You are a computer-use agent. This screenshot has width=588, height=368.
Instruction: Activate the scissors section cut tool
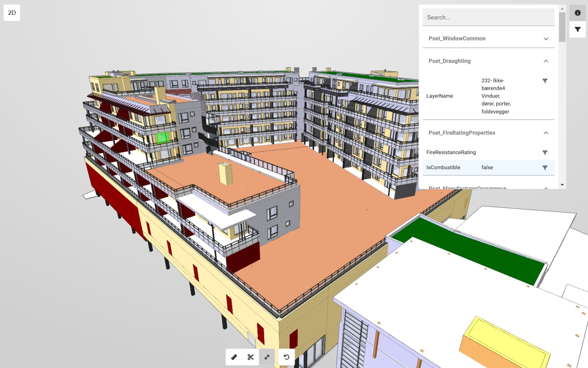(250, 357)
